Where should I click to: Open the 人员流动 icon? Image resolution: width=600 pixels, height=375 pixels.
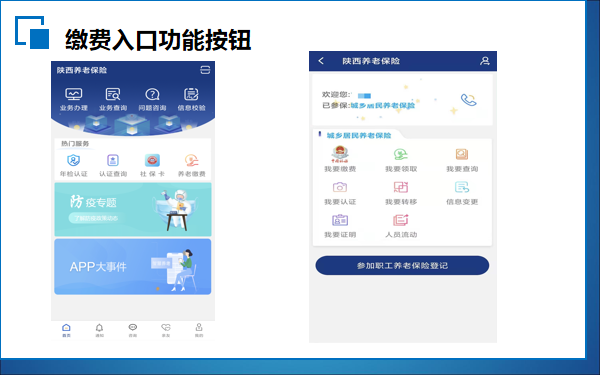click(401, 225)
